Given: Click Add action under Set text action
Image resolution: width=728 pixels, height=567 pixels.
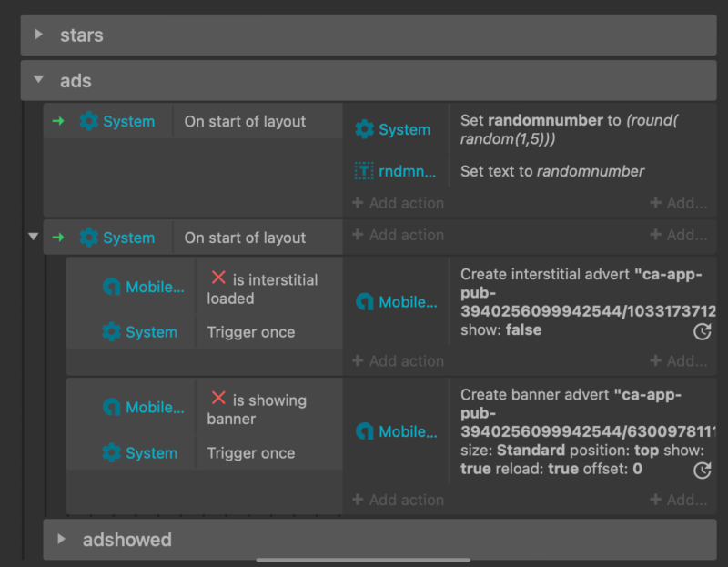Looking at the screenshot, I should click(x=399, y=203).
